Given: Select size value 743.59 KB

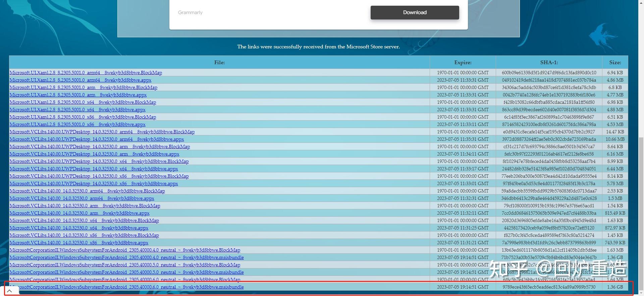Looking at the screenshot, I should pyautogui.click(x=615, y=243).
